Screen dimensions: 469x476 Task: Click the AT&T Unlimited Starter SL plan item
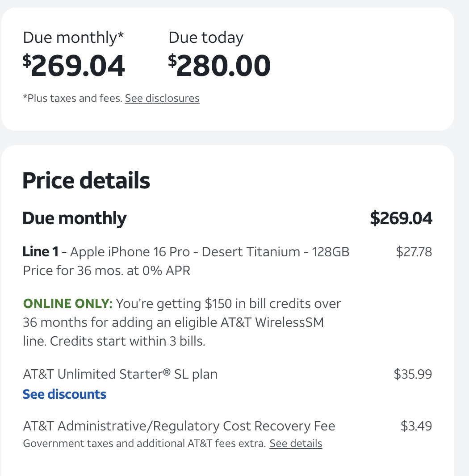click(x=120, y=374)
